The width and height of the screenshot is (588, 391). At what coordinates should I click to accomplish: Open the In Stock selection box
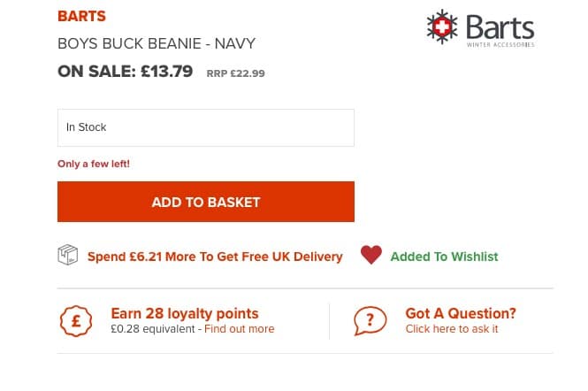tap(206, 127)
